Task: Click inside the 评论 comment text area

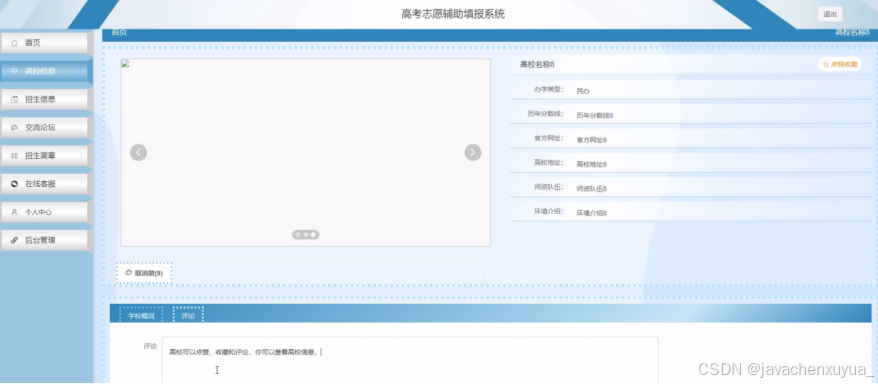Action: click(410, 360)
